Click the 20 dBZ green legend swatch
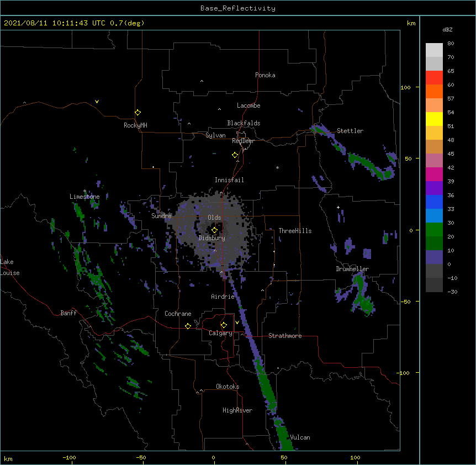476x465 pixels. (434, 243)
